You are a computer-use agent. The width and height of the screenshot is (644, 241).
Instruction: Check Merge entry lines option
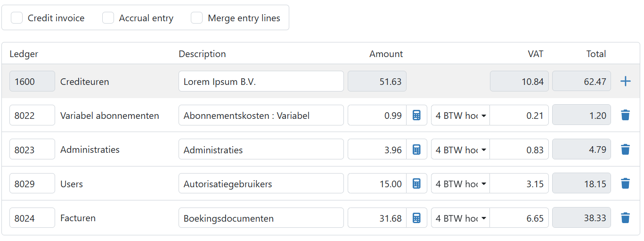point(196,18)
